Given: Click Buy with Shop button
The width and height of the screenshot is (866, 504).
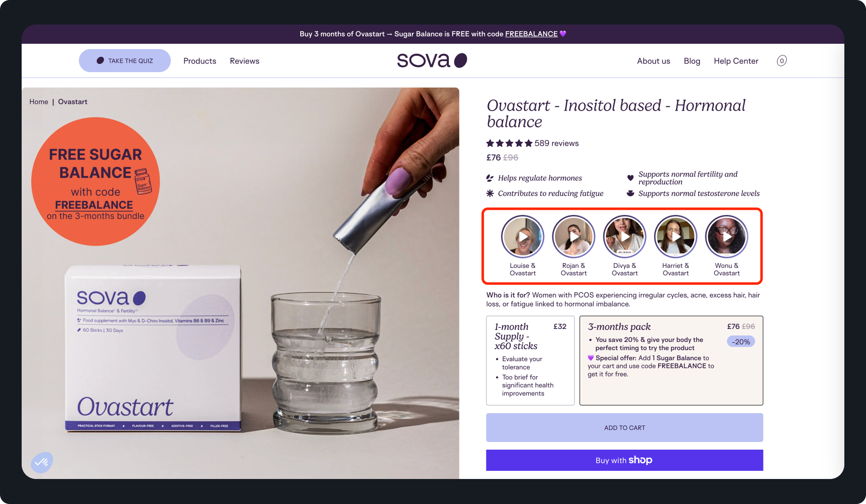Looking at the screenshot, I should point(624,460).
